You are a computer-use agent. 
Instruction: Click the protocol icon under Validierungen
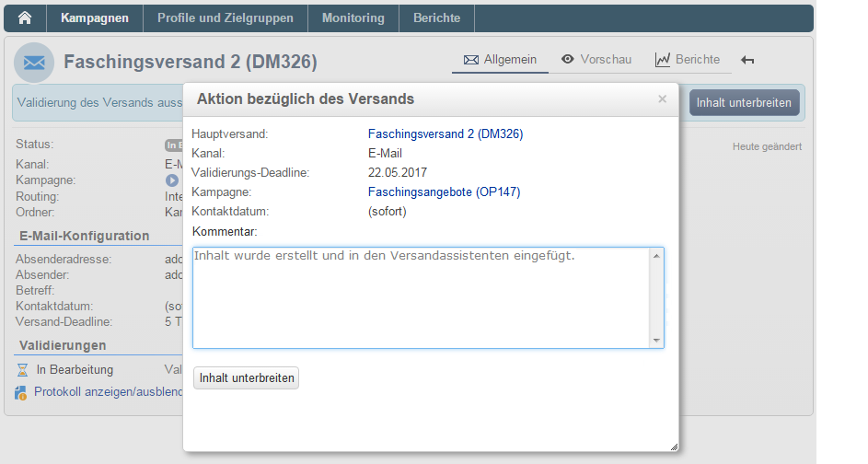(22, 392)
